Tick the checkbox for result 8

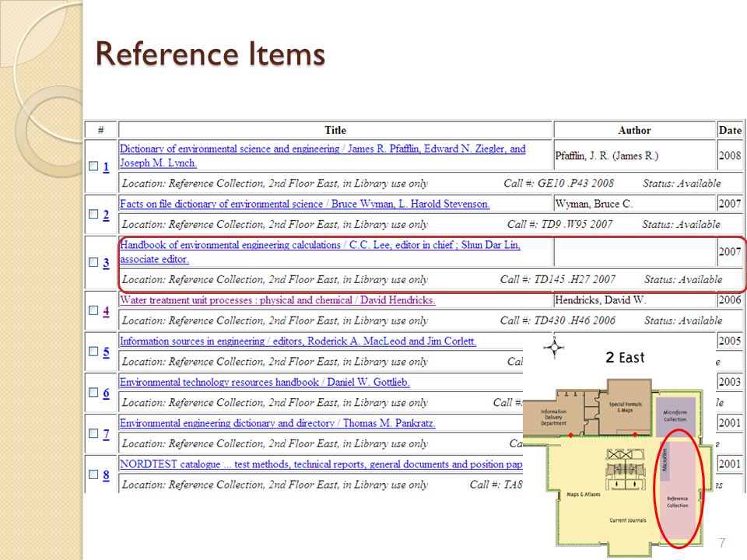point(94,474)
